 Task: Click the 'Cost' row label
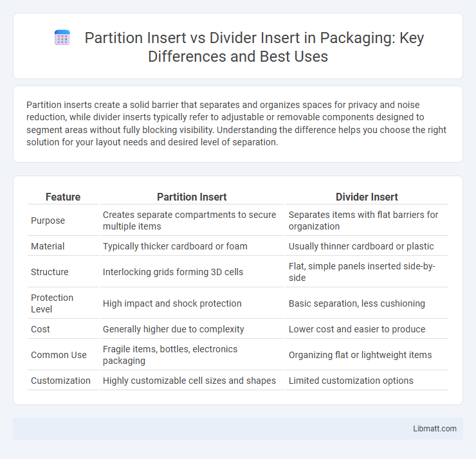click(x=41, y=329)
